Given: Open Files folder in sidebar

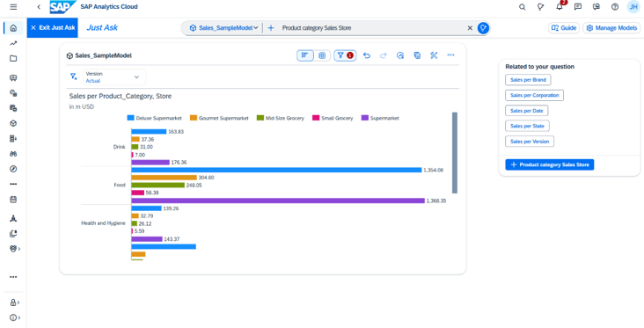Looking at the screenshot, I should [13, 58].
